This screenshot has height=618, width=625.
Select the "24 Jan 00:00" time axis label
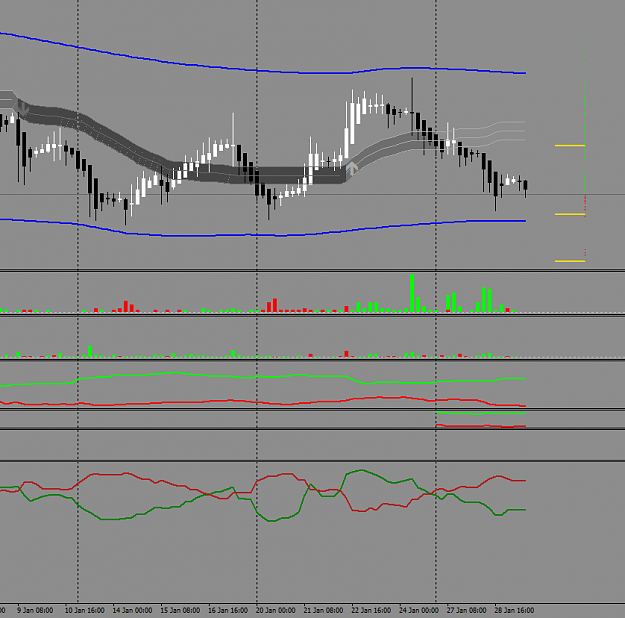[419, 610]
